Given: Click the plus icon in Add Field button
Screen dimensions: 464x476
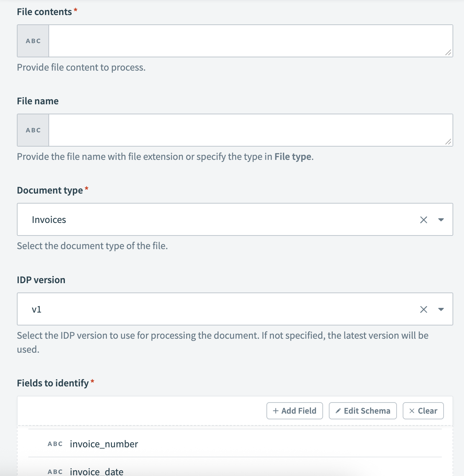Looking at the screenshot, I should 275,411.
